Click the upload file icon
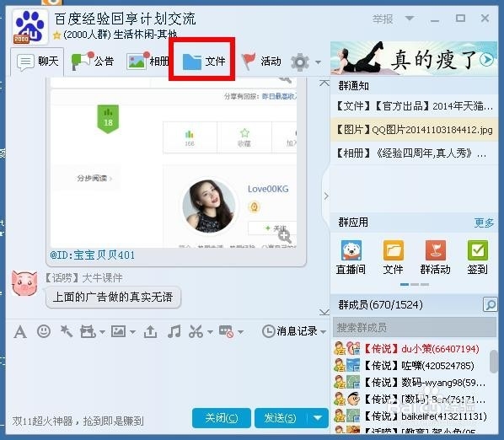The height and width of the screenshot is (440, 504). click(150, 331)
